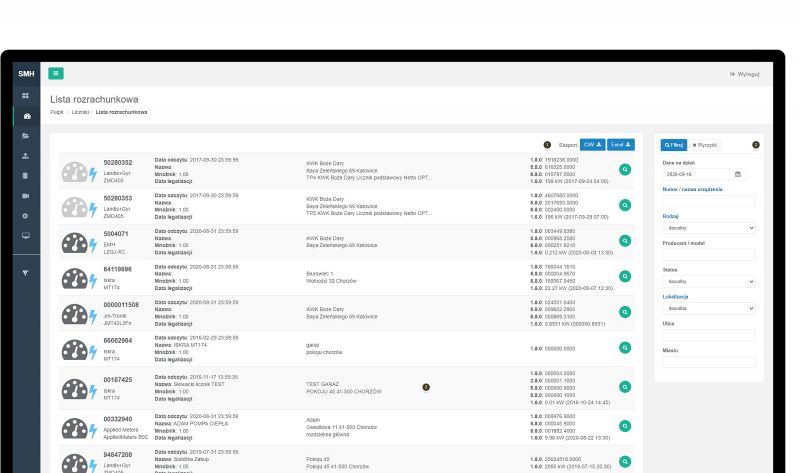
Task: Click ADAM POMPA CIEPŁA name text
Action: [x=201, y=424]
